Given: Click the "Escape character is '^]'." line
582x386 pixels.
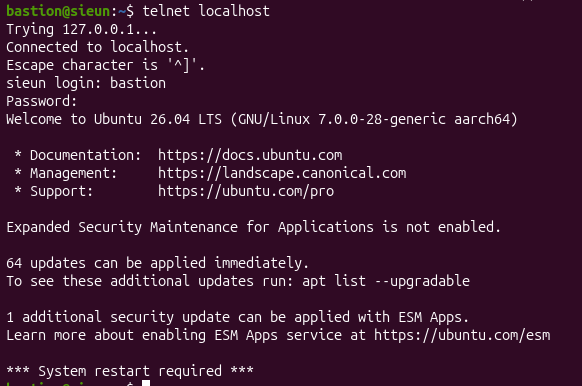Looking at the screenshot, I should coord(105,65).
